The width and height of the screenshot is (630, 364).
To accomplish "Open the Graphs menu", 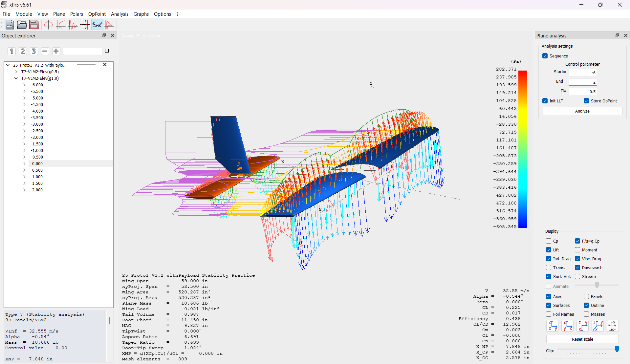I will [141, 14].
